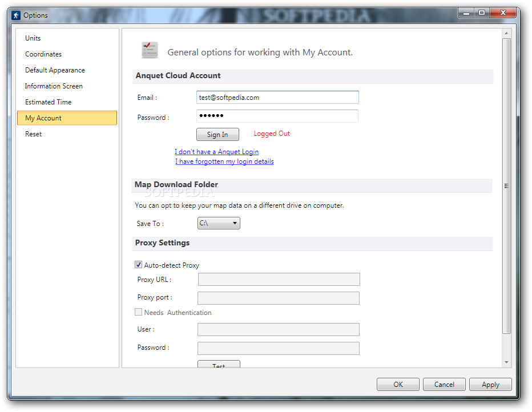Open Information Screen settings
The image size is (532, 412).
(x=54, y=86)
